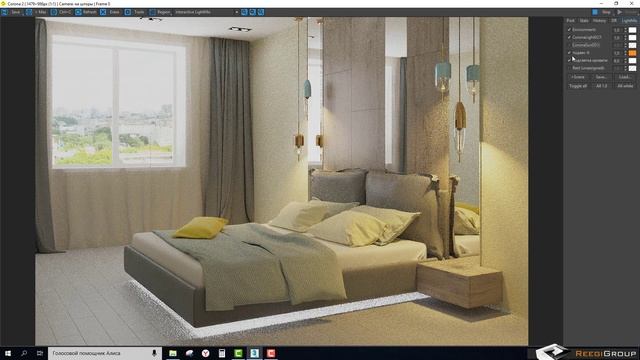Switch to the Post tab
The width and height of the screenshot is (640, 360).
[570, 20]
